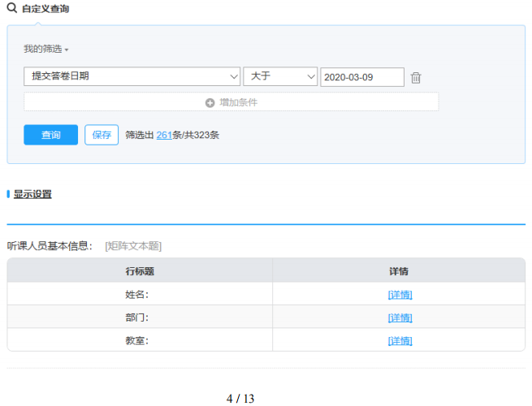
Task: Open 详情 link for the 教室 row
Action: 400,341
